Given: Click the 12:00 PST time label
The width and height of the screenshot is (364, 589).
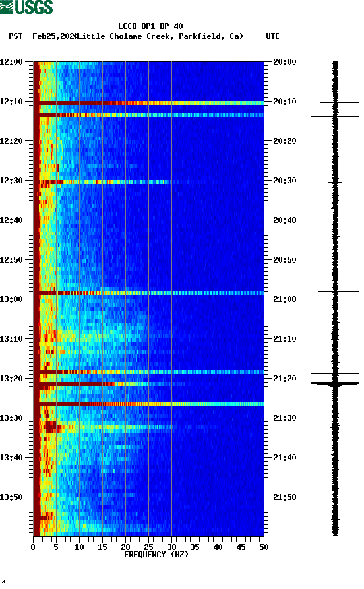Looking at the screenshot, I should click(x=11, y=61).
